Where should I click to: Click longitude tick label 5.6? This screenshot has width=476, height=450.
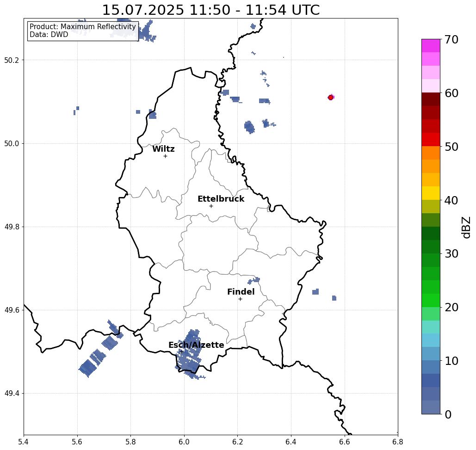[x=77, y=442]
